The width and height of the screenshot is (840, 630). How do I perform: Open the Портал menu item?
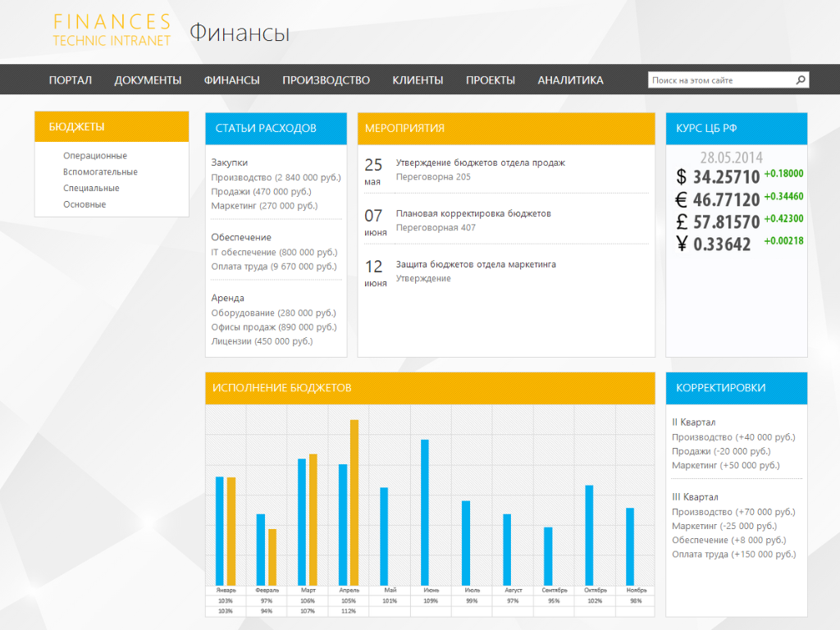click(x=71, y=80)
